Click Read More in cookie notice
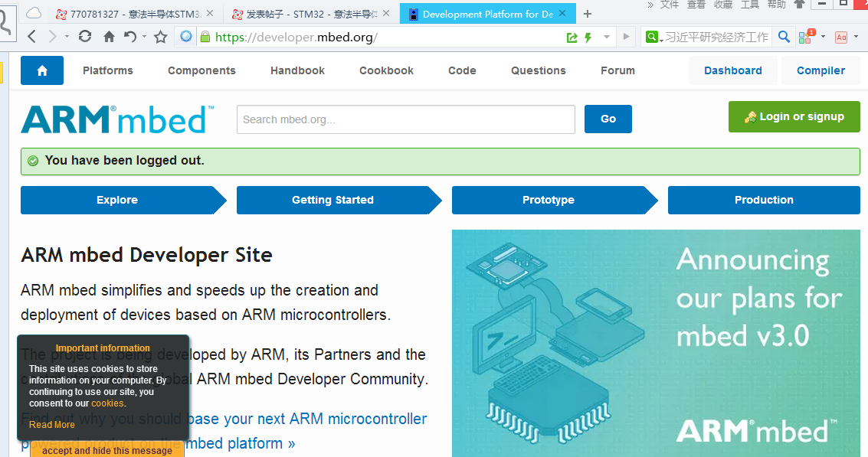This screenshot has height=457, width=868. pos(52,425)
